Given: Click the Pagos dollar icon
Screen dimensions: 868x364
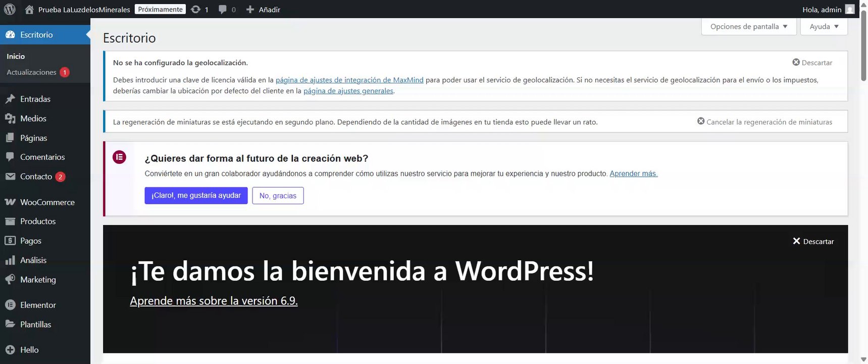Looking at the screenshot, I should (10, 241).
